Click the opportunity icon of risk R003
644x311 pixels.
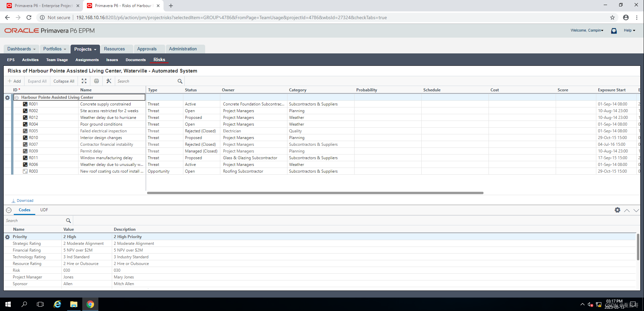[25, 171]
